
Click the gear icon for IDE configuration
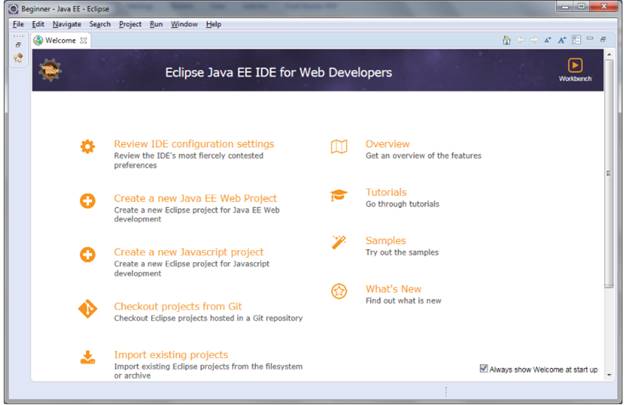point(88,146)
